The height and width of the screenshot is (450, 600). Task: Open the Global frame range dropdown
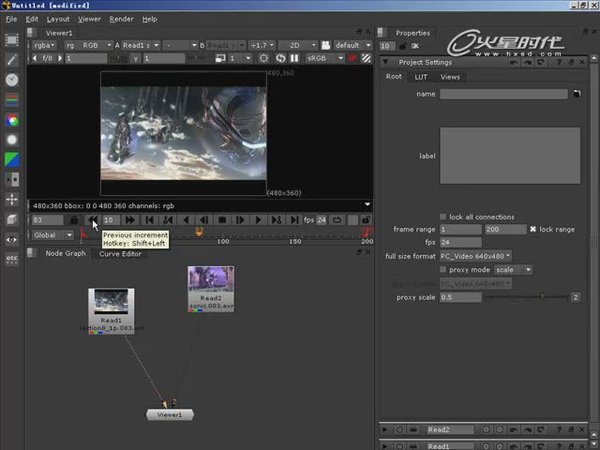pyautogui.click(x=52, y=235)
